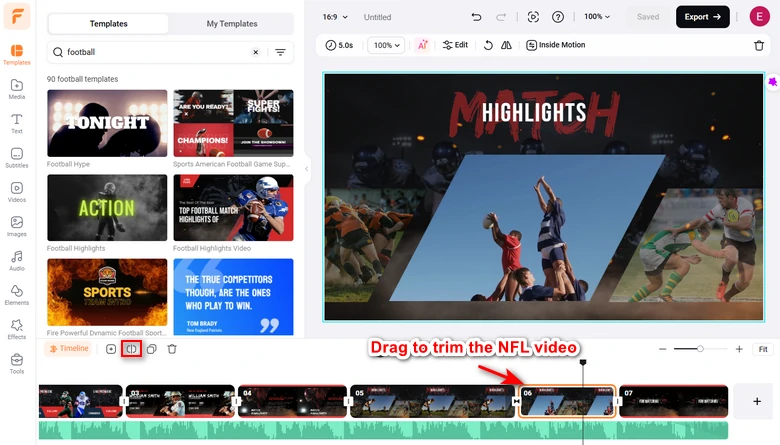This screenshot has width=780, height=445.
Task: Open the top-bar 100% zoom dropdown
Action: 596,16
